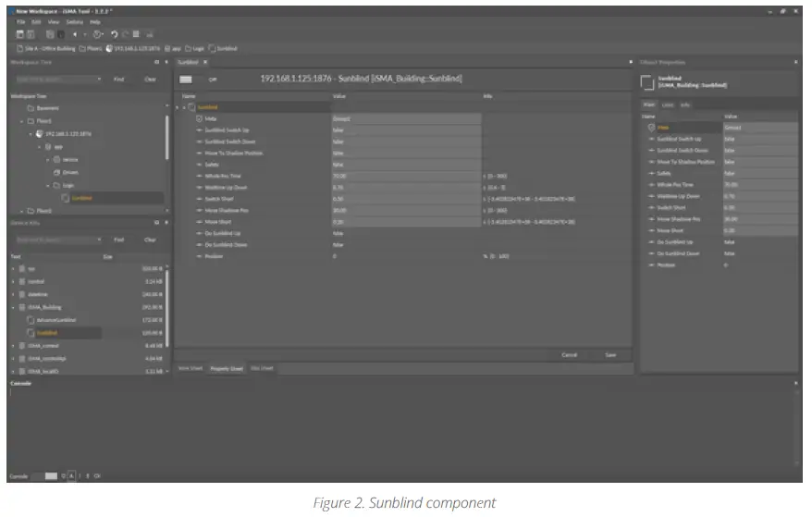Click the Meta tag icon in Object Properties
This screenshot has width=812, height=517.
[x=651, y=128]
